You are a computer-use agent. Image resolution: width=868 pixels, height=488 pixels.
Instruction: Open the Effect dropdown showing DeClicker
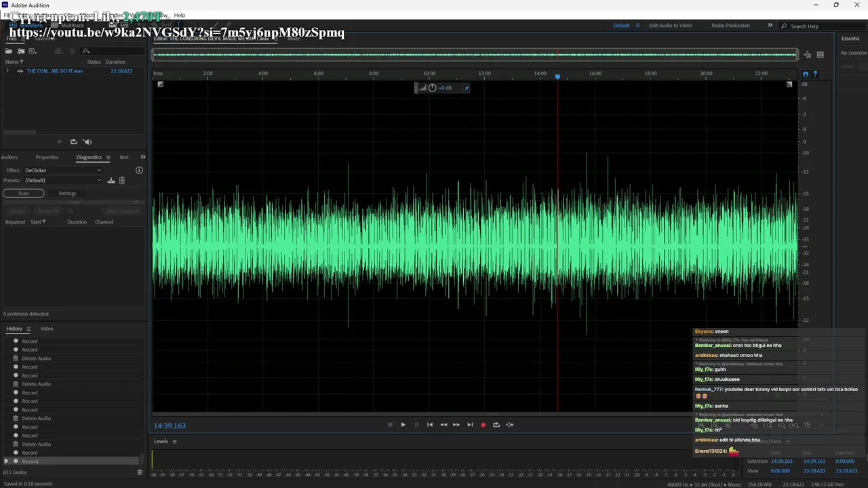point(62,170)
